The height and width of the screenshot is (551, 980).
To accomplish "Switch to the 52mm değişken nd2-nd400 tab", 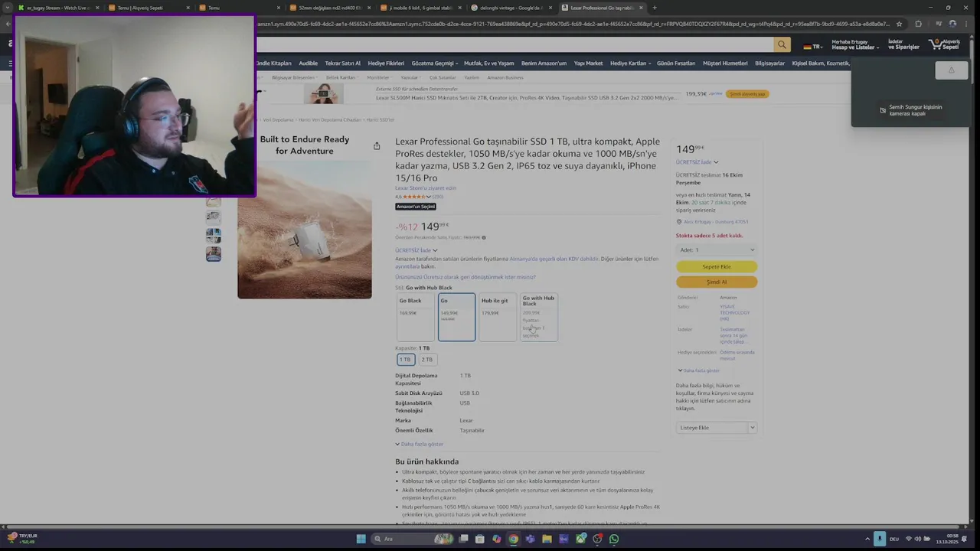I will (x=329, y=8).
